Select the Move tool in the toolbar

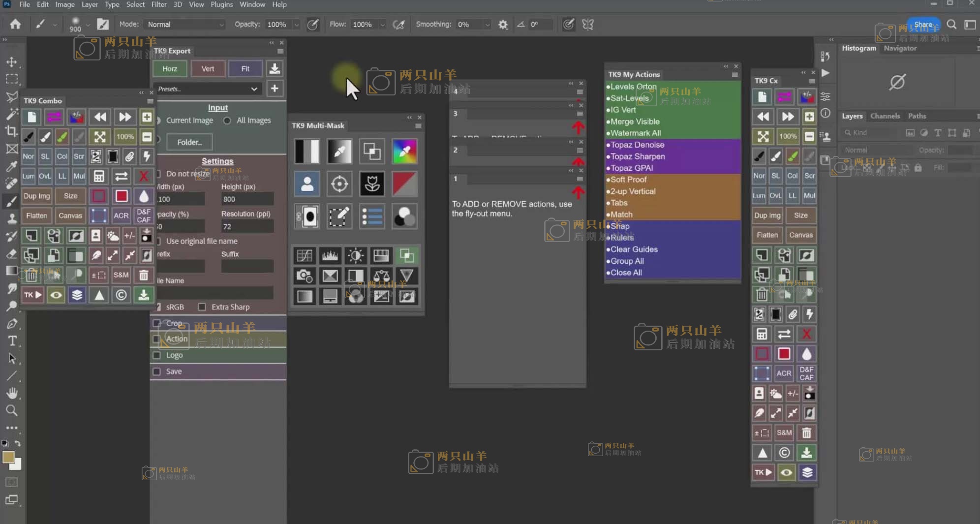12,62
